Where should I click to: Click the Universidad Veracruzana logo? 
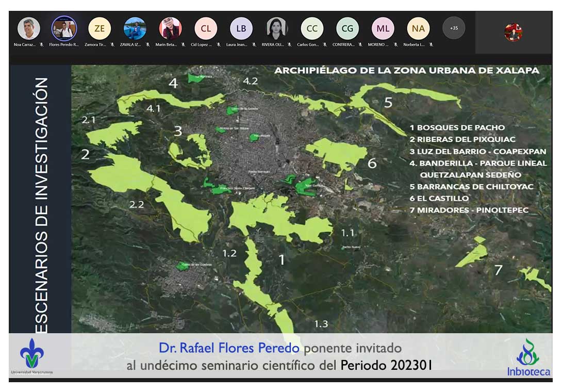[31, 356]
